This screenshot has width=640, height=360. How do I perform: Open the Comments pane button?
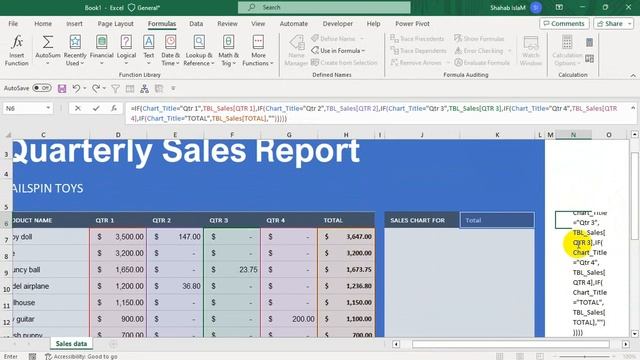(564, 24)
